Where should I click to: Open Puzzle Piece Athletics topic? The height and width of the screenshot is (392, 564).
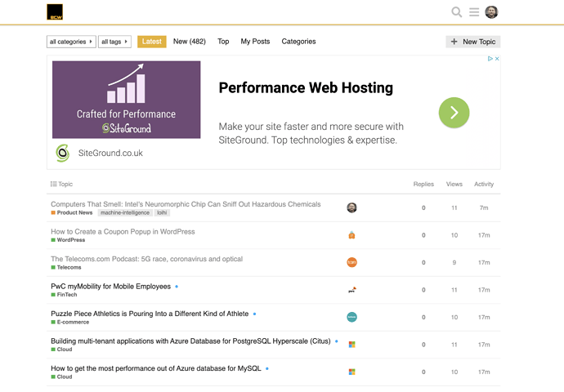[150, 314]
